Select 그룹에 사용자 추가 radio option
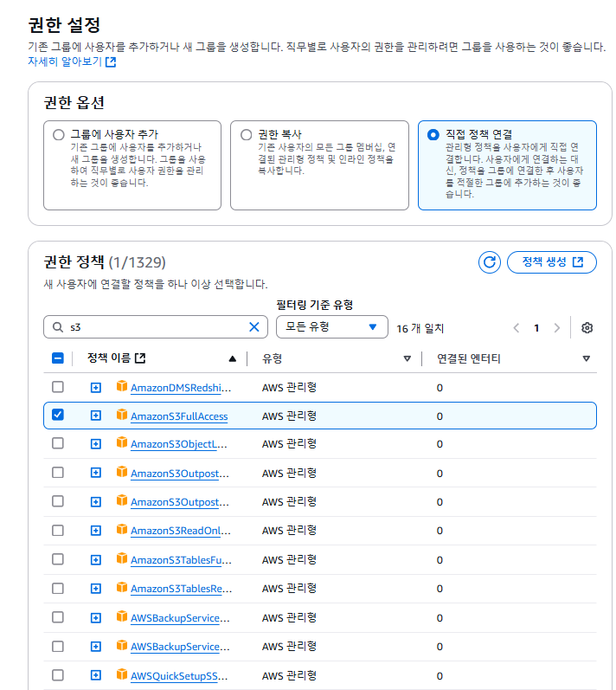Screen dimensions: 616x690 click(59, 135)
